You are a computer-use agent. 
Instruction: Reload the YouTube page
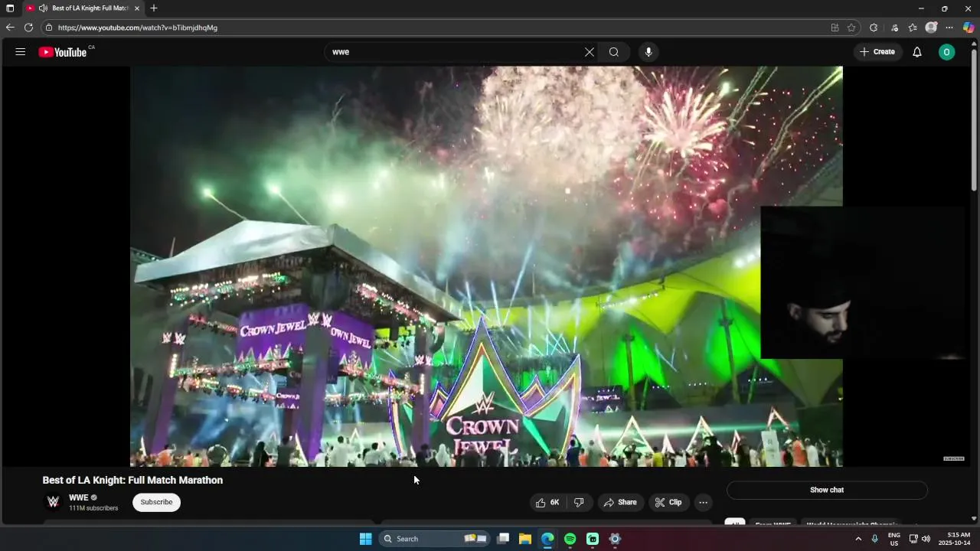coord(28,28)
